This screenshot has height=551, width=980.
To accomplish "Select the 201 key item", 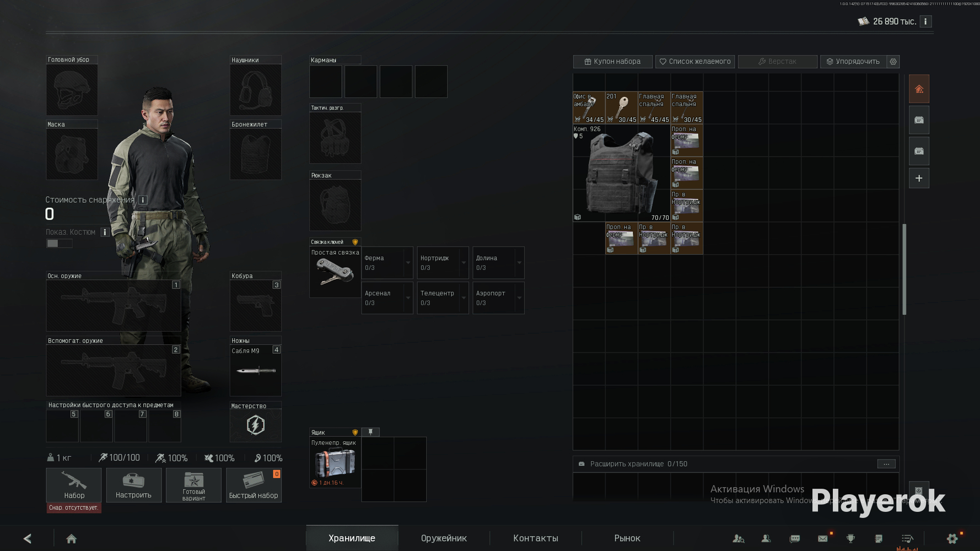I will [621, 107].
